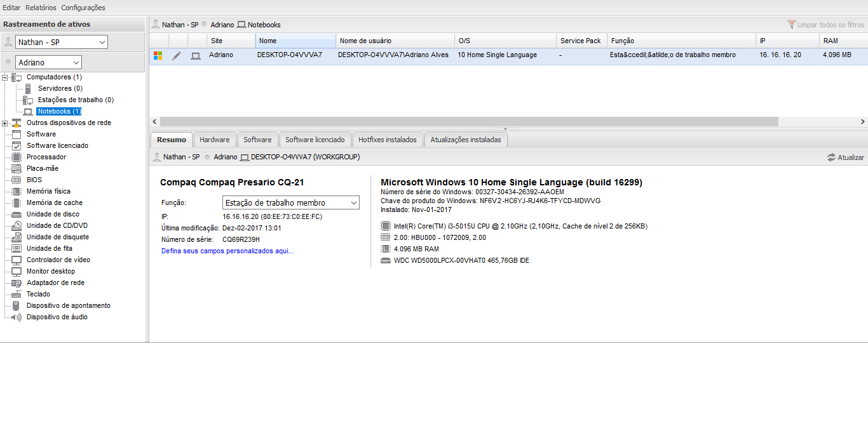
Task: Expand the Outros dispositivos de rede node
Action: click(x=5, y=123)
